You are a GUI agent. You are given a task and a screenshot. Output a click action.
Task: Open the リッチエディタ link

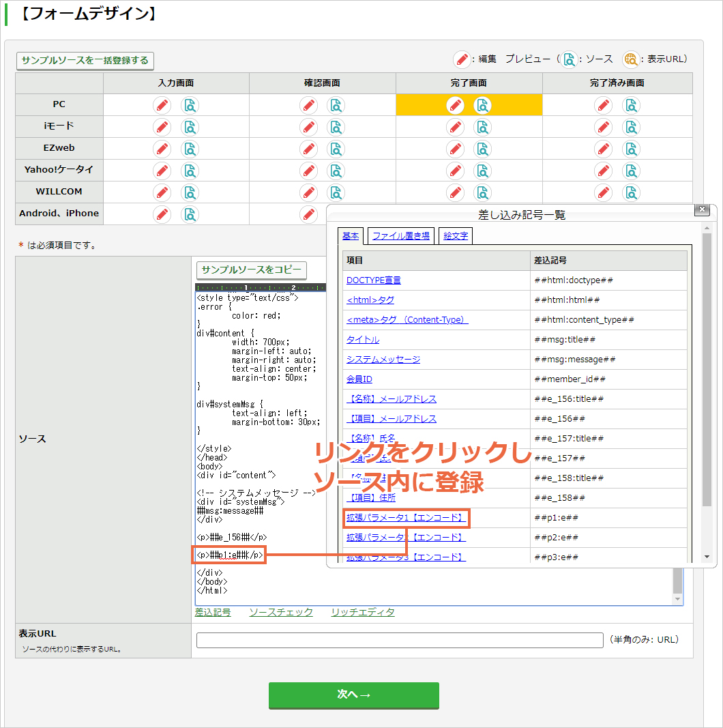pos(363,613)
